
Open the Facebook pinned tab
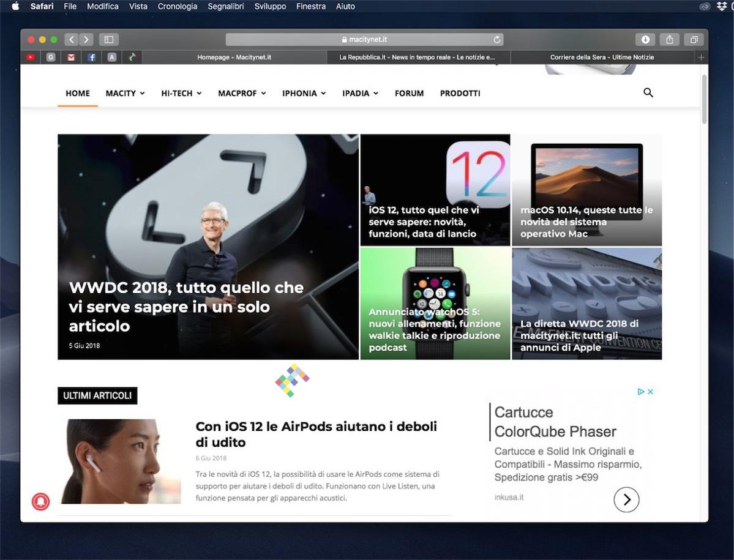[x=92, y=57]
